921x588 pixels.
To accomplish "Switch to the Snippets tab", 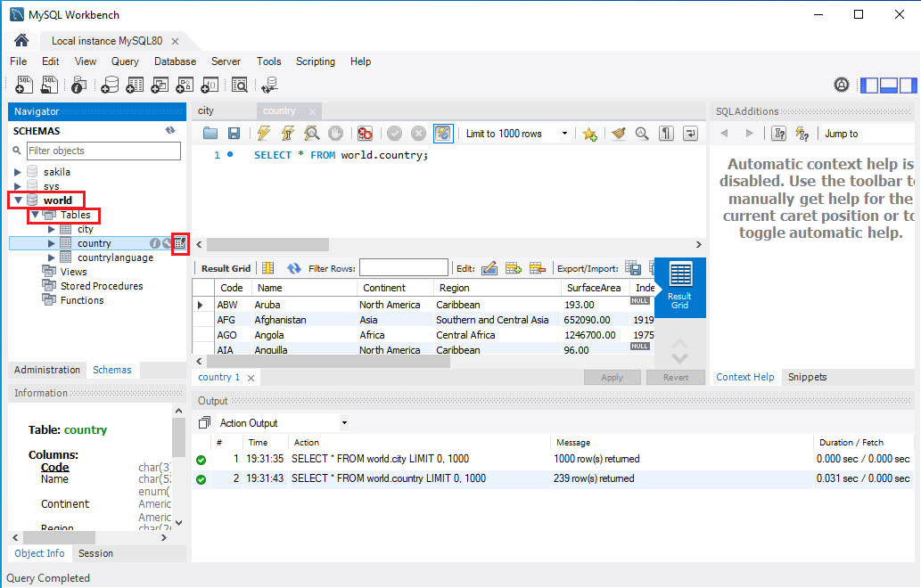I will pos(807,377).
